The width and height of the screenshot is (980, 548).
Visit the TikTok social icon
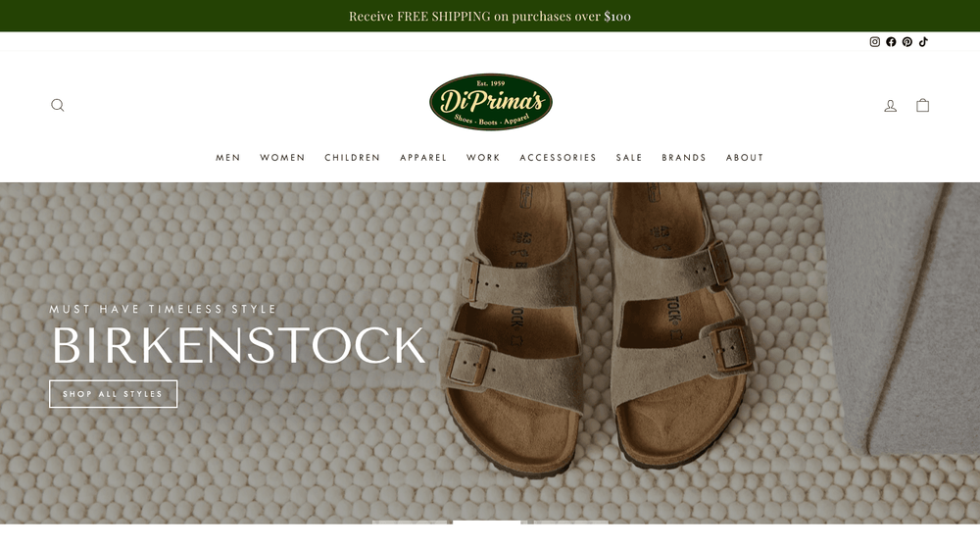(x=923, y=42)
